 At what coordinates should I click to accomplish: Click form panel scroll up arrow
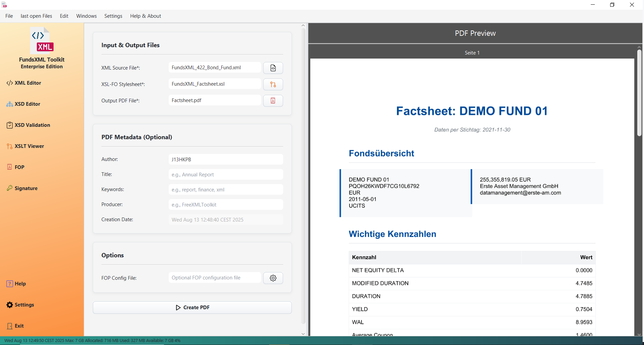[303, 25]
